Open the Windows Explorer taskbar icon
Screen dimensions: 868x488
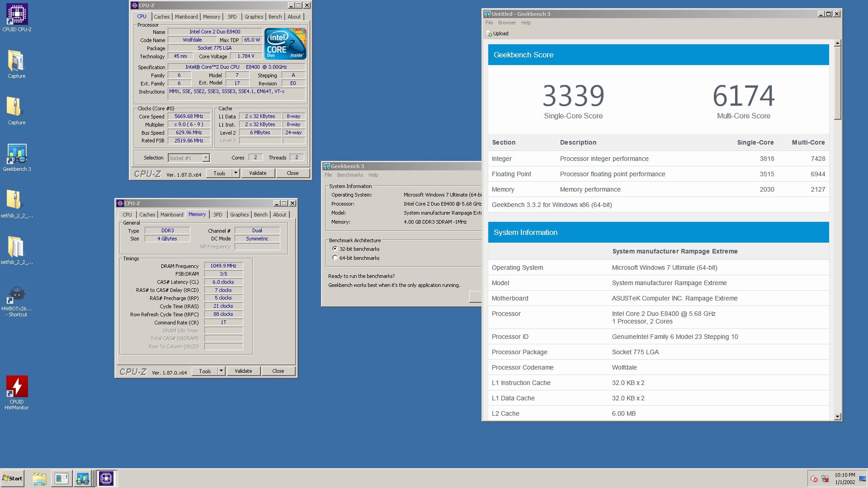[39, 479]
